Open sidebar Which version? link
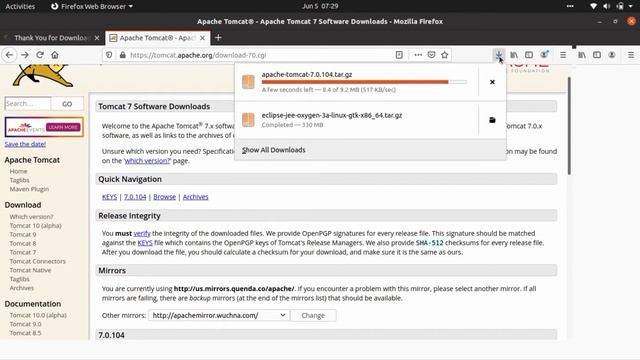This screenshot has height=360, width=640. [x=31, y=217]
